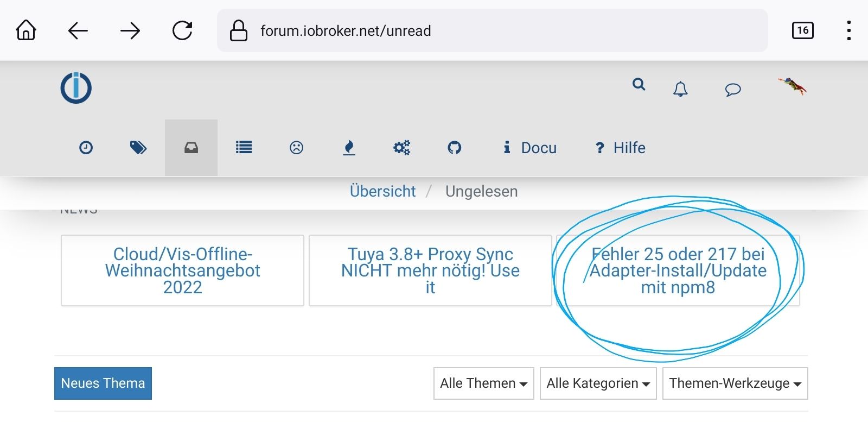This screenshot has width=868, height=422.
Task: Reload the page with the refresh icon
Action: point(182,30)
